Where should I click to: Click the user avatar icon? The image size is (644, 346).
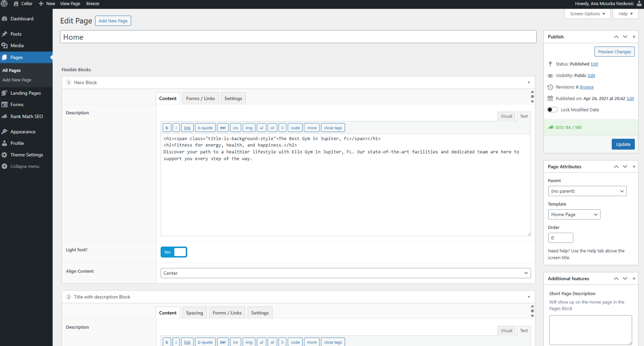(639, 4)
